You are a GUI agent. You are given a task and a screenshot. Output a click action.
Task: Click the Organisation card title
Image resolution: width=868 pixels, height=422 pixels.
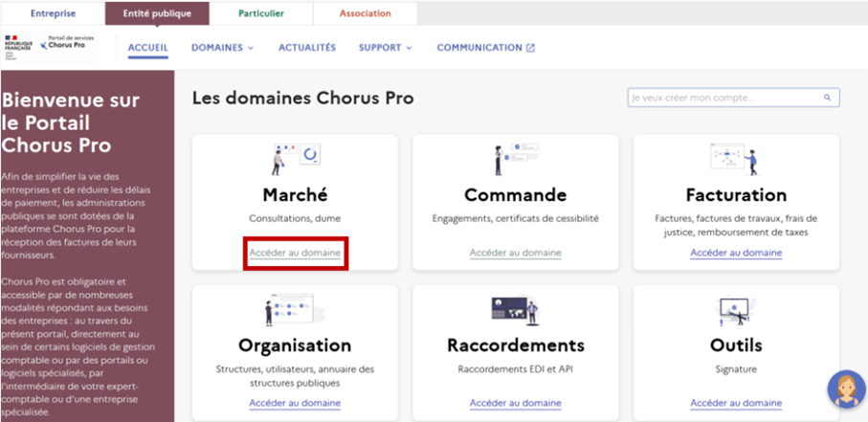click(295, 345)
